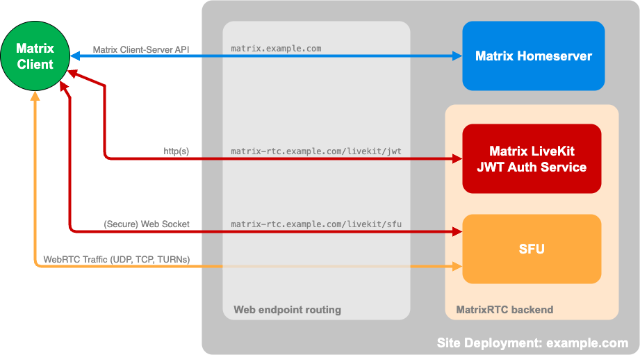Image resolution: width=640 pixels, height=364 pixels.
Task: Select the red arrowhead pointing into SFU
Action: 457,232
